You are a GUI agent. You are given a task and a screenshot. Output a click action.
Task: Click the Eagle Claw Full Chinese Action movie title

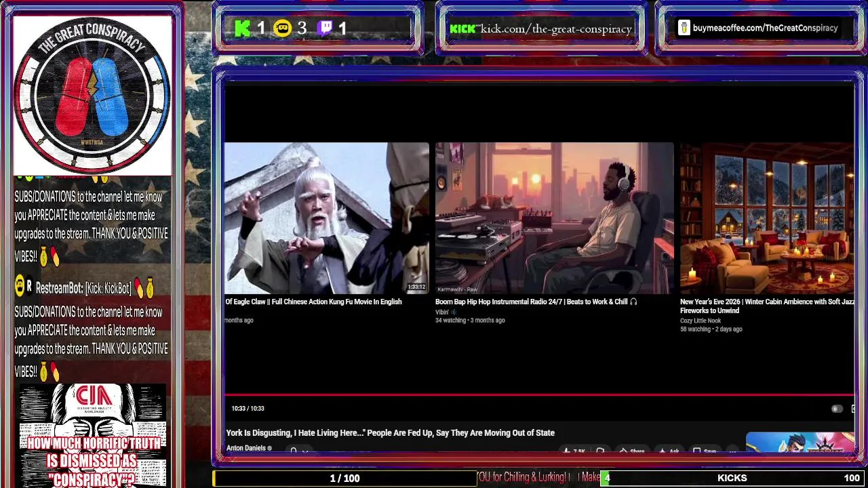[313, 302]
